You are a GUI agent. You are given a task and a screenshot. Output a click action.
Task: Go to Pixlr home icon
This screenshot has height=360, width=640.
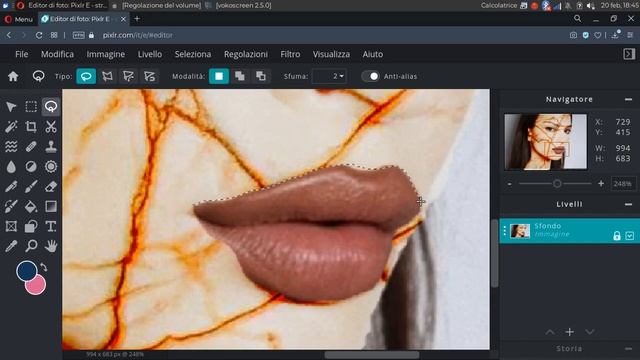coord(13,76)
